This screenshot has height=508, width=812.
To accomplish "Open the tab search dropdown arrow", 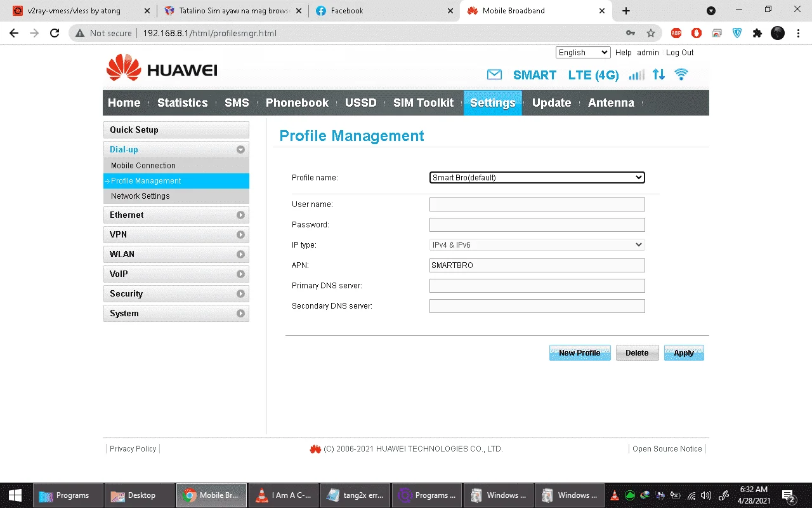I will (711, 11).
